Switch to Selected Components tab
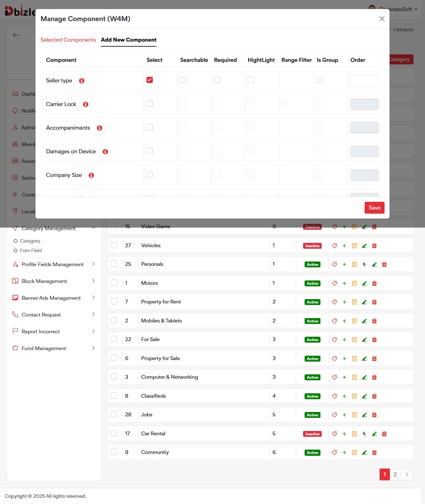The image size is (425, 504). coord(68,40)
